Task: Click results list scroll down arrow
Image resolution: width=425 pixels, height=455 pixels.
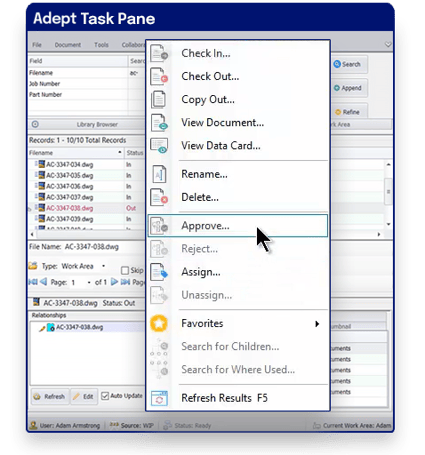Action: coord(388,224)
